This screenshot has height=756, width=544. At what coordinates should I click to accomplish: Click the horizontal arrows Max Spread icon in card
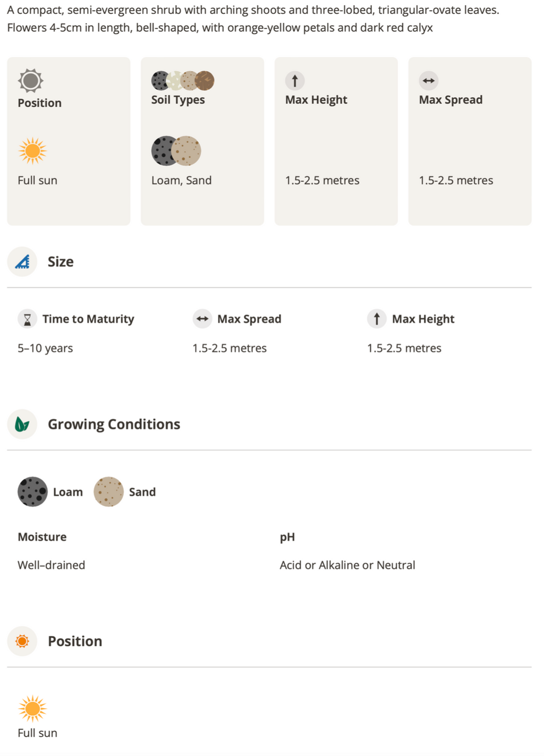coord(429,81)
